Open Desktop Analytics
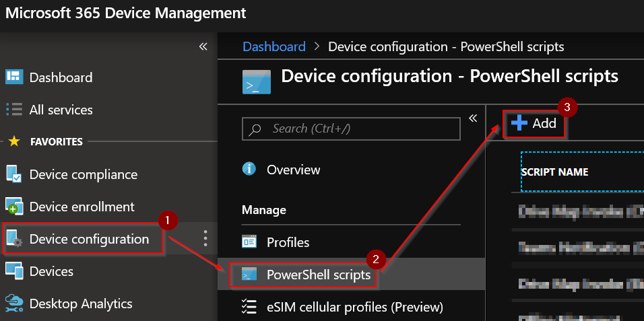Screen dimensions: 644x321 tap(81, 304)
